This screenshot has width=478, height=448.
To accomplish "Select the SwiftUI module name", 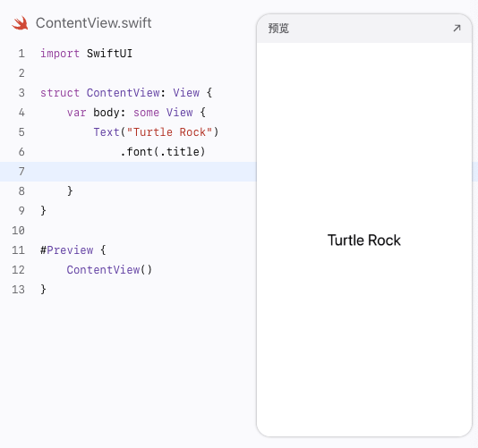I will 109,54.
